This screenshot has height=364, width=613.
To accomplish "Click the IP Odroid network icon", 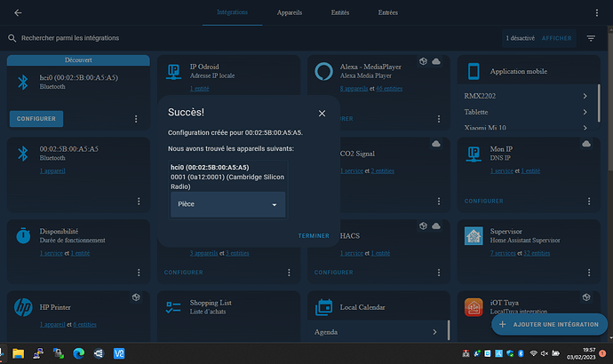I will coord(173,72).
